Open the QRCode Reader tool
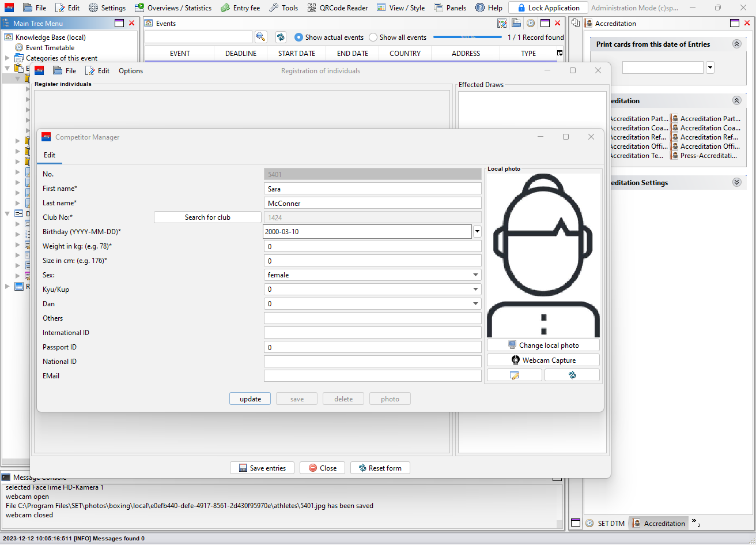 click(337, 7)
